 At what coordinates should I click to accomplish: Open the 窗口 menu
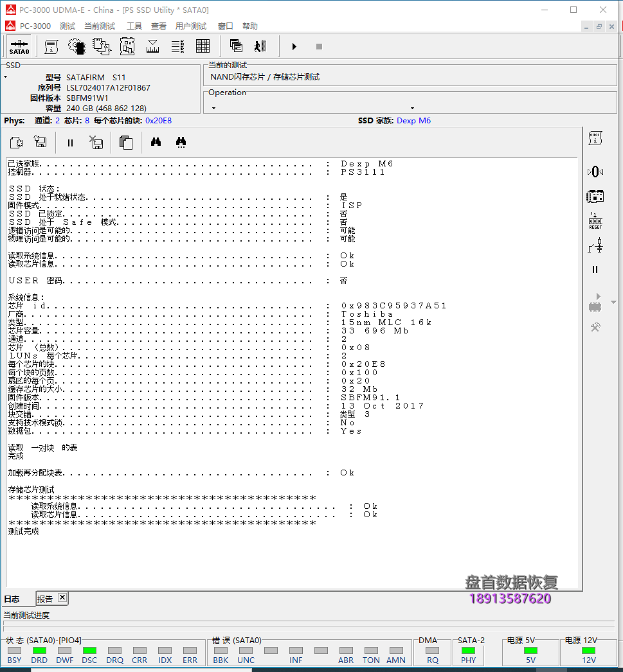[x=226, y=26]
